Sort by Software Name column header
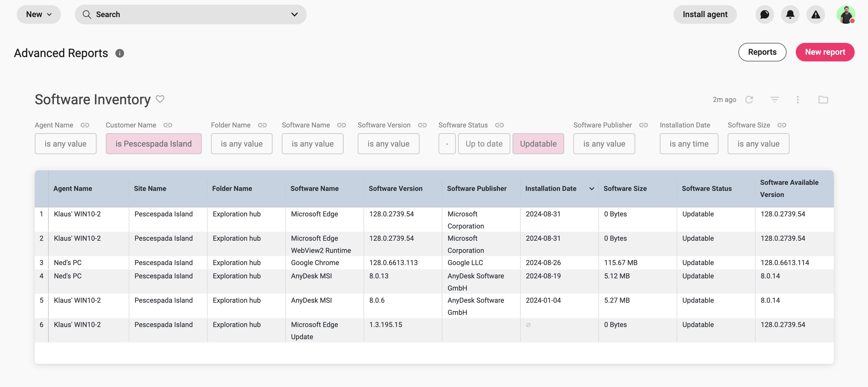 (x=314, y=189)
